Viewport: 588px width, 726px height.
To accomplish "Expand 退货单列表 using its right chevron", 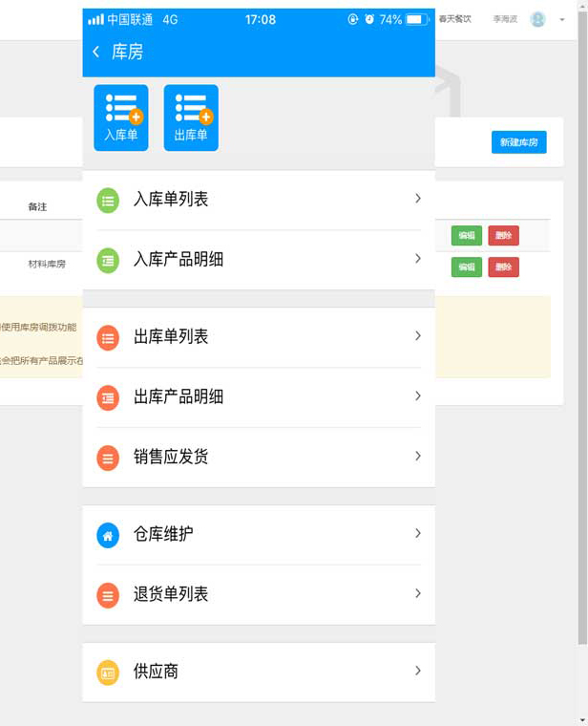I will coord(418,594).
